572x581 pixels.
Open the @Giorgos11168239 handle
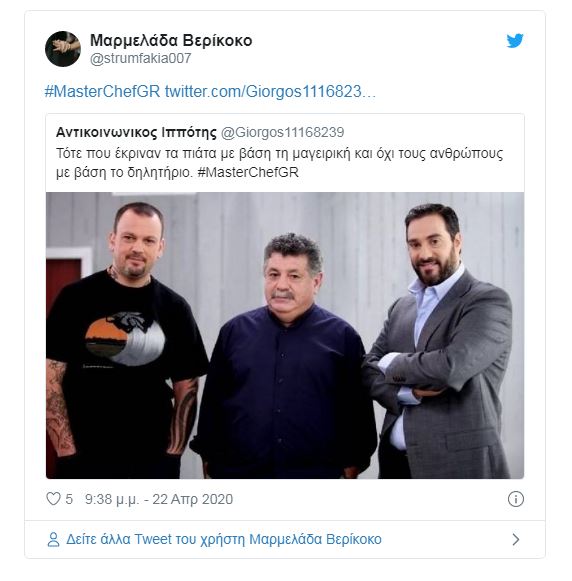282,132
